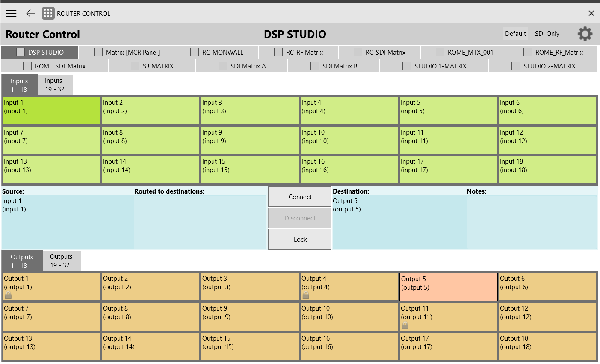Open router settings via the gear icon
Screen dimensions: 600x364
(x=585, y=34)
